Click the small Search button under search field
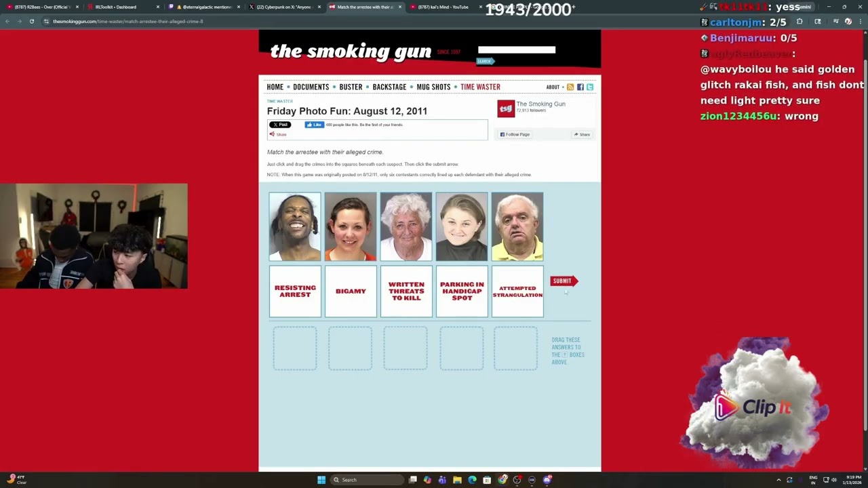The height and width of the screenshot is (488, 868). point(484,61)
